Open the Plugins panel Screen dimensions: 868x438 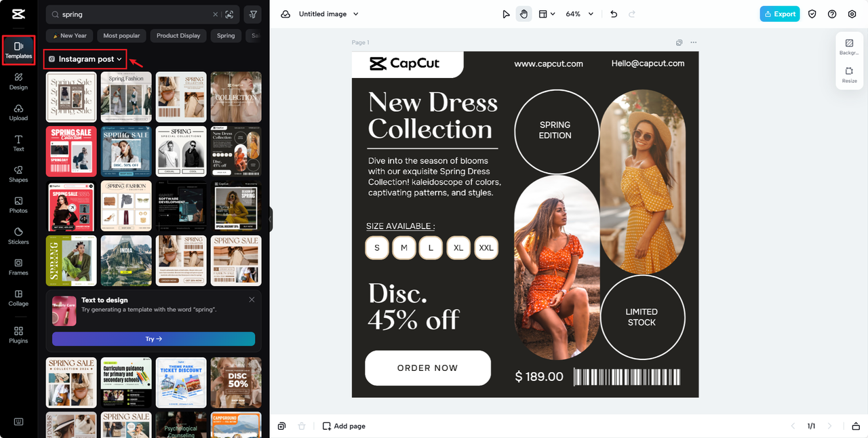pos(18,335)
